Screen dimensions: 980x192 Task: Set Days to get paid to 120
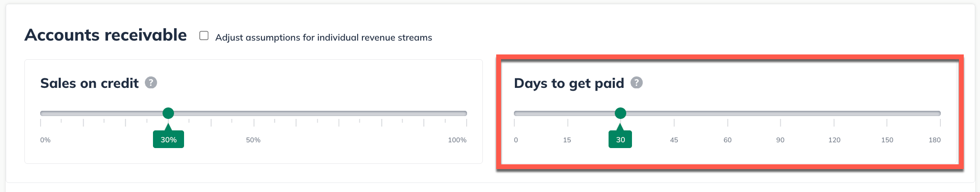[834, 114]
